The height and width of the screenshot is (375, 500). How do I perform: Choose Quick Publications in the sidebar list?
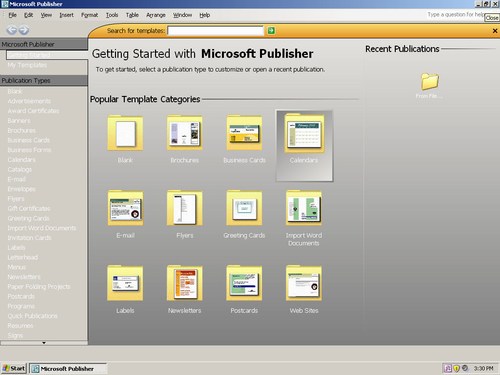point(32,316)
